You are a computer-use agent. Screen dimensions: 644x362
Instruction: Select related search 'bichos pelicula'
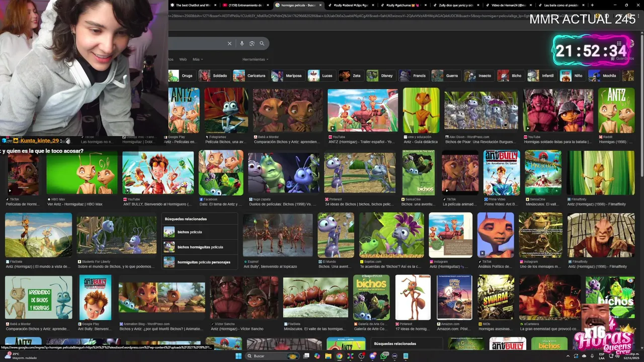[x=200, y=232]
